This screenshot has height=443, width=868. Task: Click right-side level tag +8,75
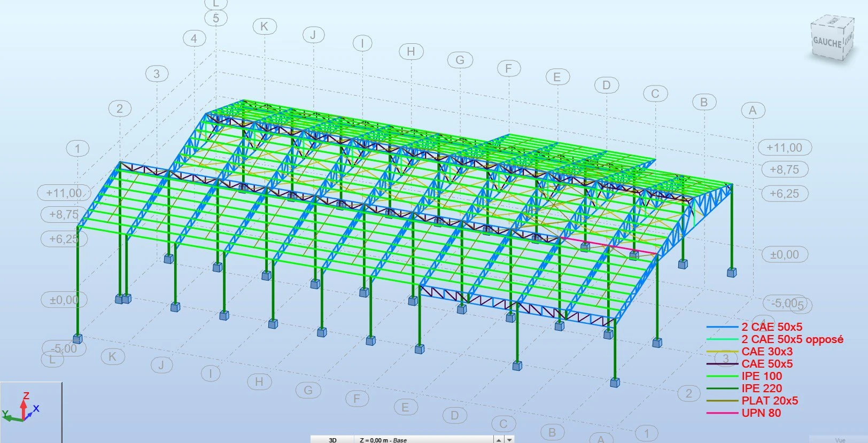[784, 170]
